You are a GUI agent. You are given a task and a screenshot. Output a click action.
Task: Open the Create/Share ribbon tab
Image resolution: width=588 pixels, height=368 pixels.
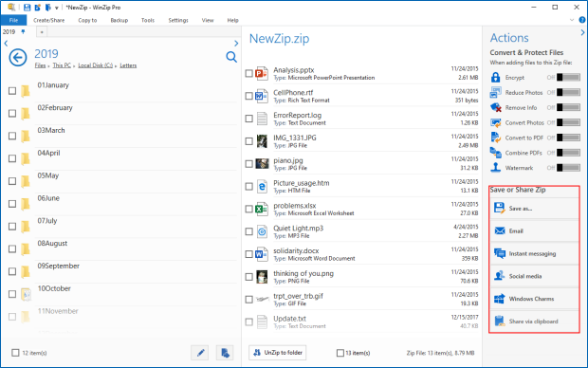(x=48, y=20)
